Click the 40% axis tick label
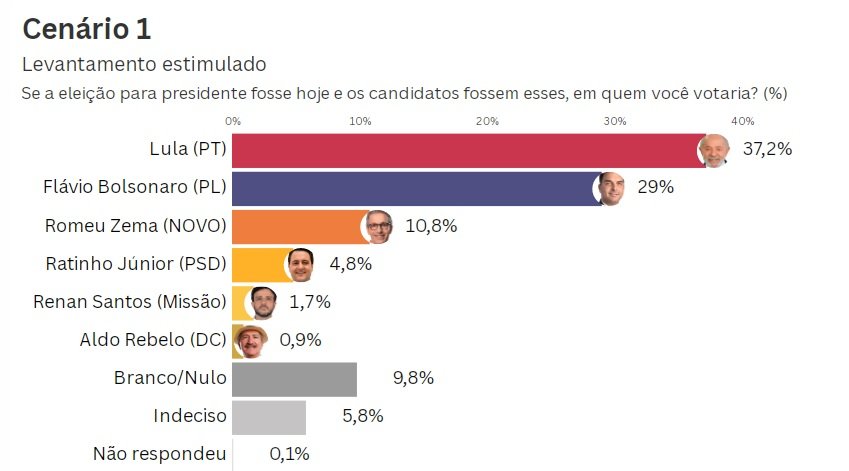The width and height of the screenshot is (849, 471). [742, 121]
